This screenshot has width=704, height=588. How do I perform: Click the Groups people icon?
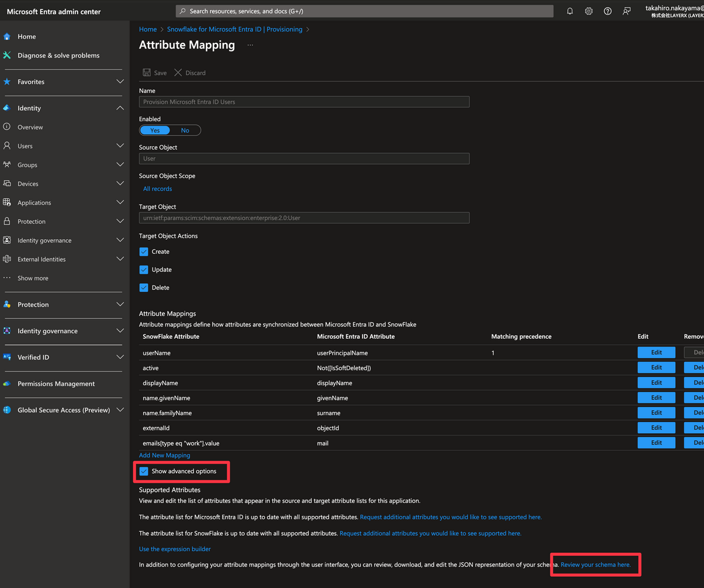(x=7, y=165)
